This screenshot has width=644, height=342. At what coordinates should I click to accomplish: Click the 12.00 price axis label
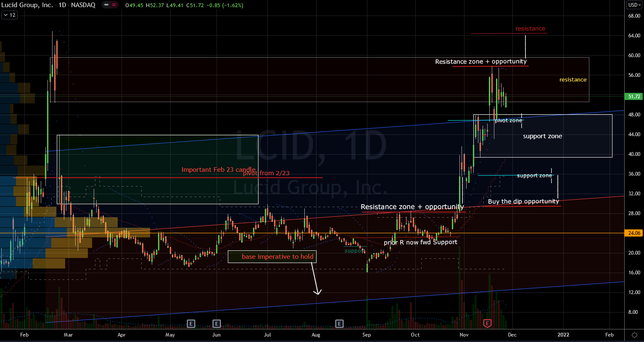point(634,292)
